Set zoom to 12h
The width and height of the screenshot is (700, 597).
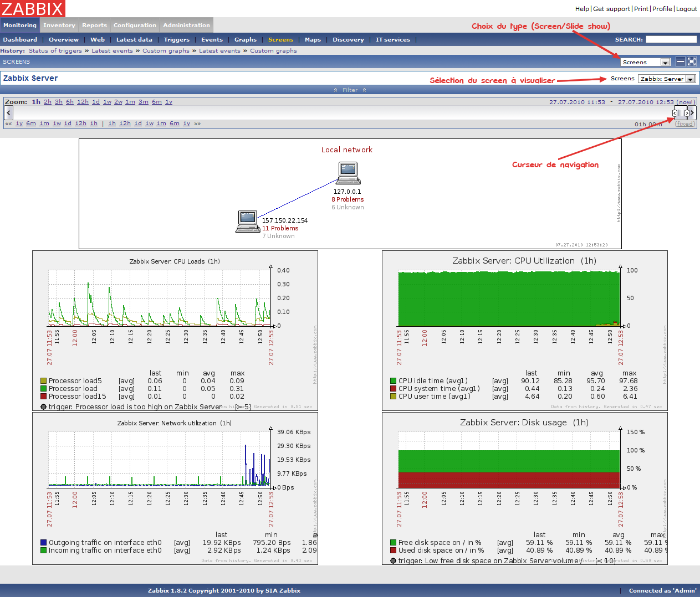[x=83, y=102]
